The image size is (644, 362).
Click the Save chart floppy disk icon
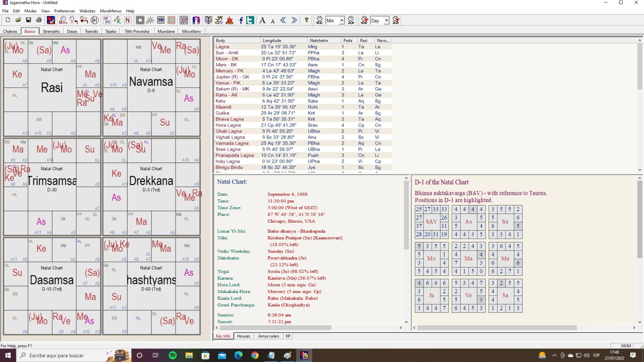point(28,20)
